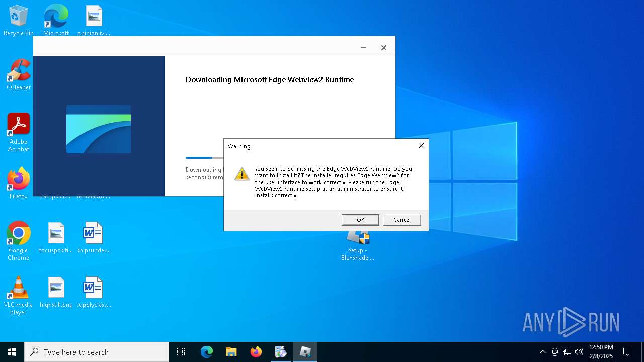The width and height of the screenshot is (644, 362).
Task: Open the Recycle Bin desktop icon
Action: pyautogui.click(x=19, y=21)
